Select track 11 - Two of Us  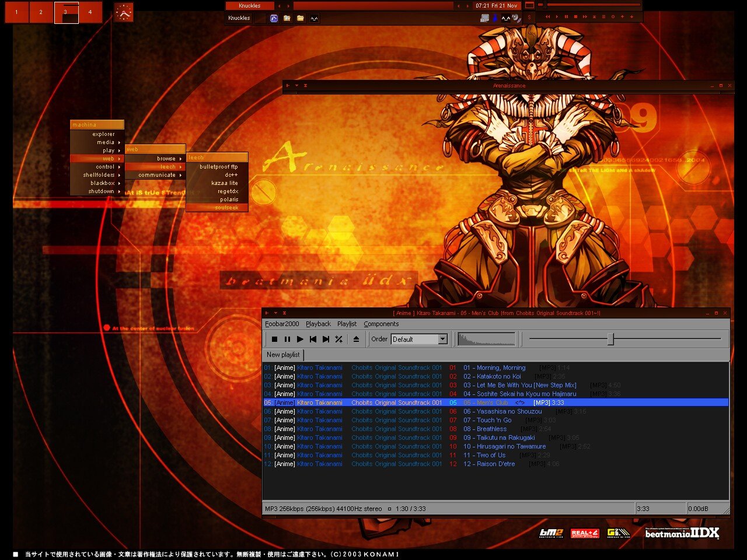click(x=495, y=455)
